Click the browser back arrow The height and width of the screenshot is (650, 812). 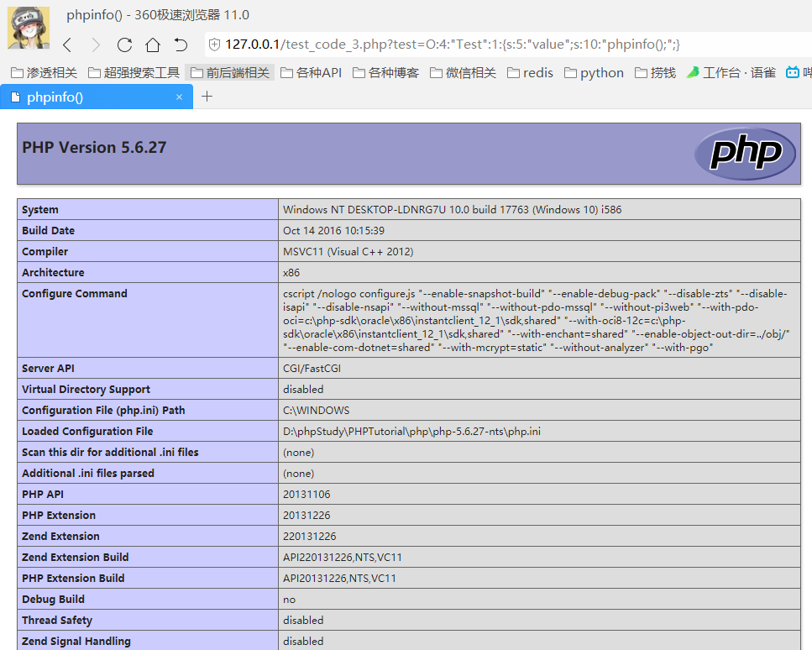tap(67, 45)
